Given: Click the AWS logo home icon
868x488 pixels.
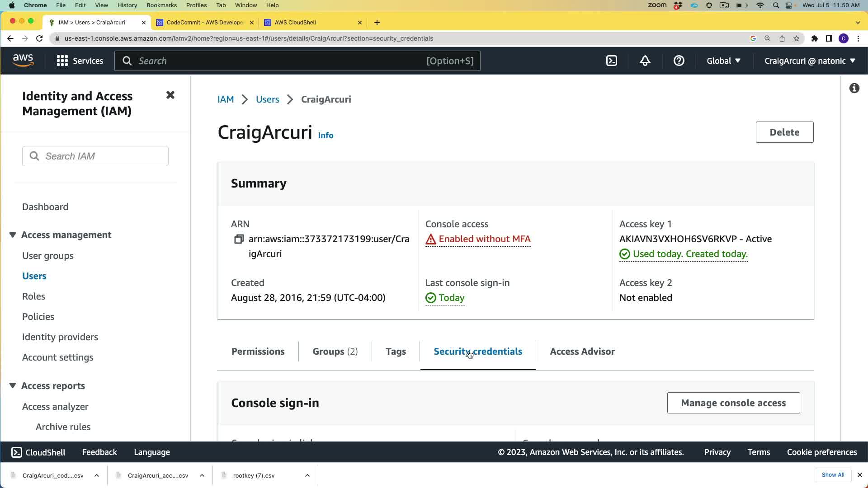Looking at the screenshot, I should click(23, 60).
